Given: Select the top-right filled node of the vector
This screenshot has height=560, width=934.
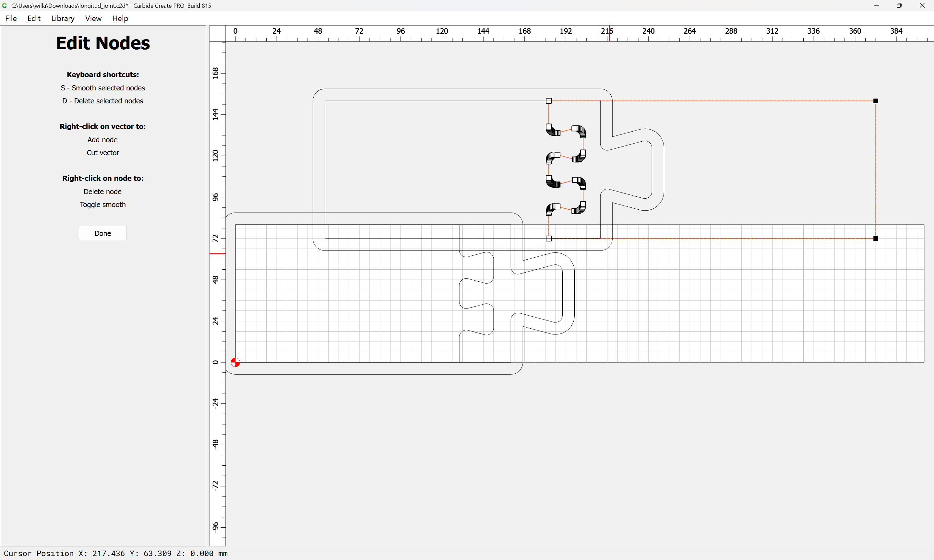Looking at the screenshot, I should point(876,101).
